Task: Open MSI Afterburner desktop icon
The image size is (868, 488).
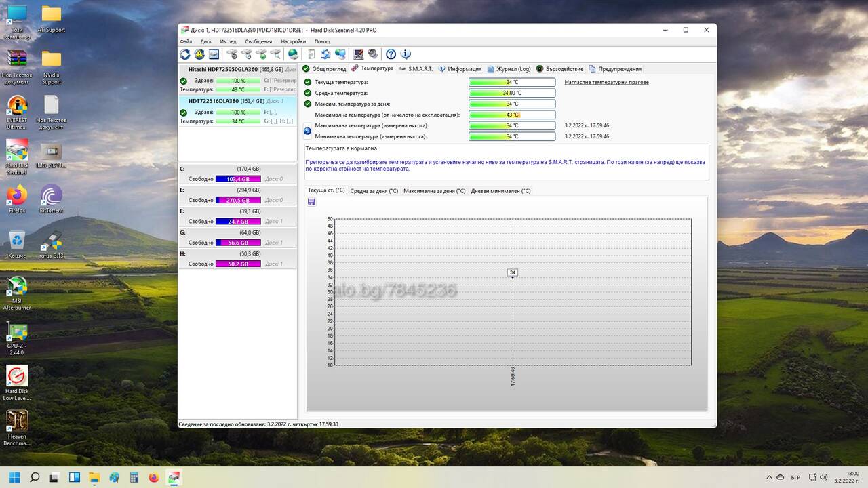Action: pos(17,293)
